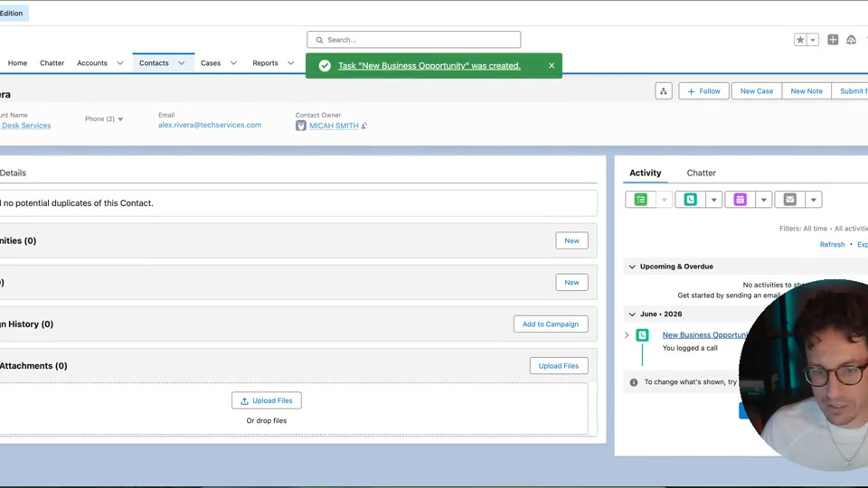Click Upload Files in Attachments header
This screenshot has height=488, width=868.
tap(559, 366)
